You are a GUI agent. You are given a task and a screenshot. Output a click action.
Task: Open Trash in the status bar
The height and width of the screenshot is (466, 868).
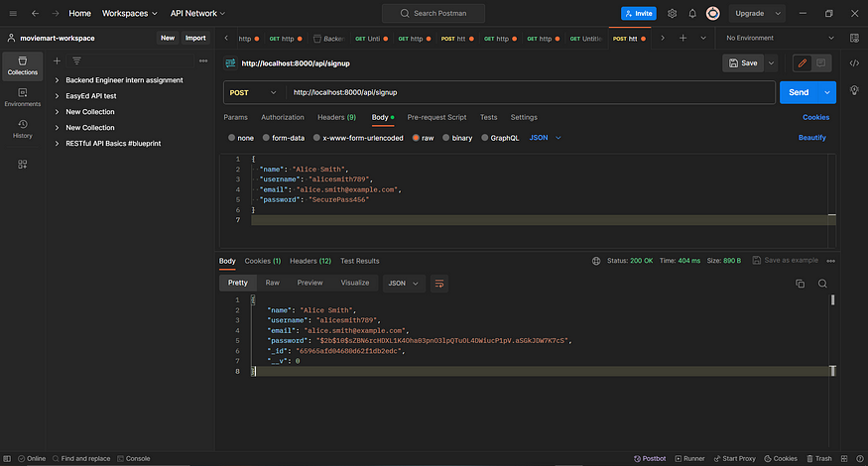[x=819, y=458]
